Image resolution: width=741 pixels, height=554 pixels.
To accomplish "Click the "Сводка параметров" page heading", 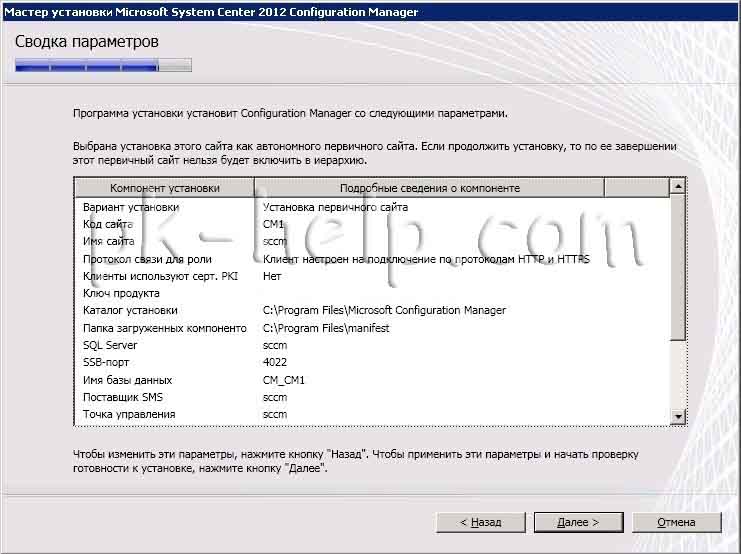I will point(86,42).
